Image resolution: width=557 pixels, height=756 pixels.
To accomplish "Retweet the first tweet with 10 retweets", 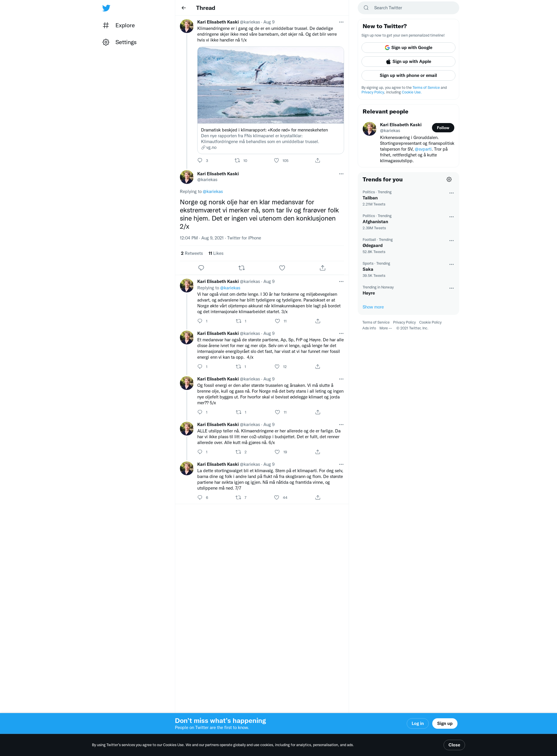I will coord(237,160).
